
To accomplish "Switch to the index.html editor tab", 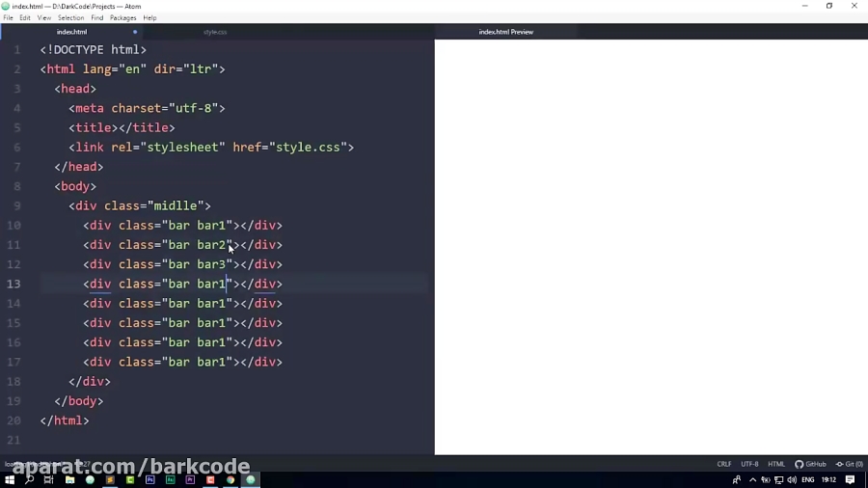I will [72, 32].
